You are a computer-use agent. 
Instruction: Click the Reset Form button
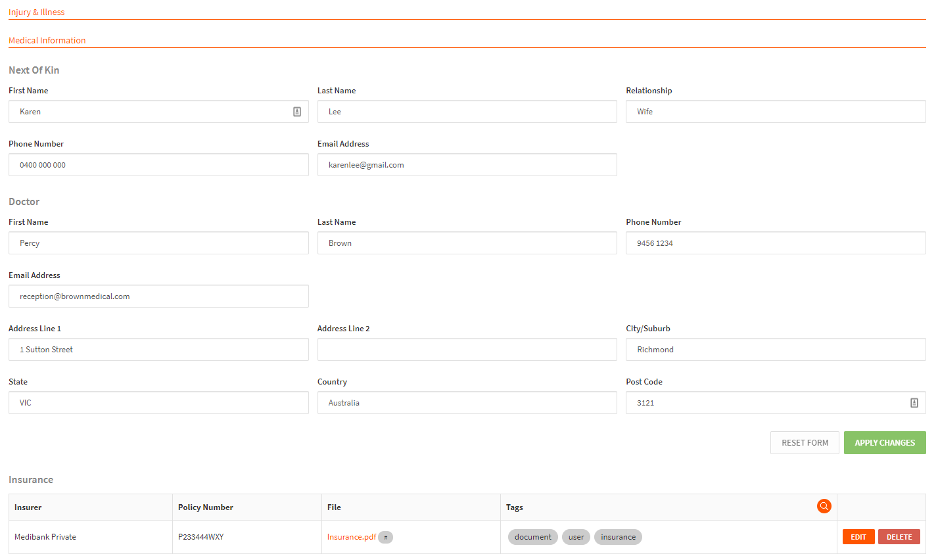click(x=805, y=442)
